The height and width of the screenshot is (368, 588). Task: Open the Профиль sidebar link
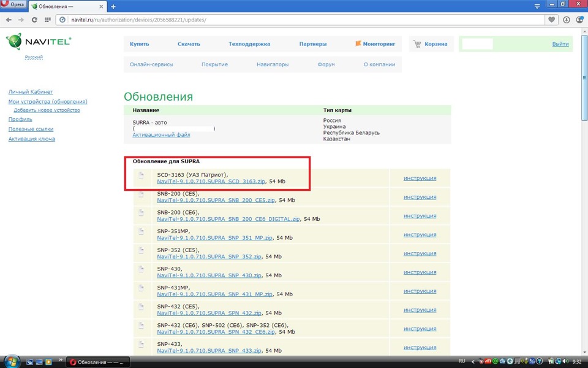click(20, 120)
